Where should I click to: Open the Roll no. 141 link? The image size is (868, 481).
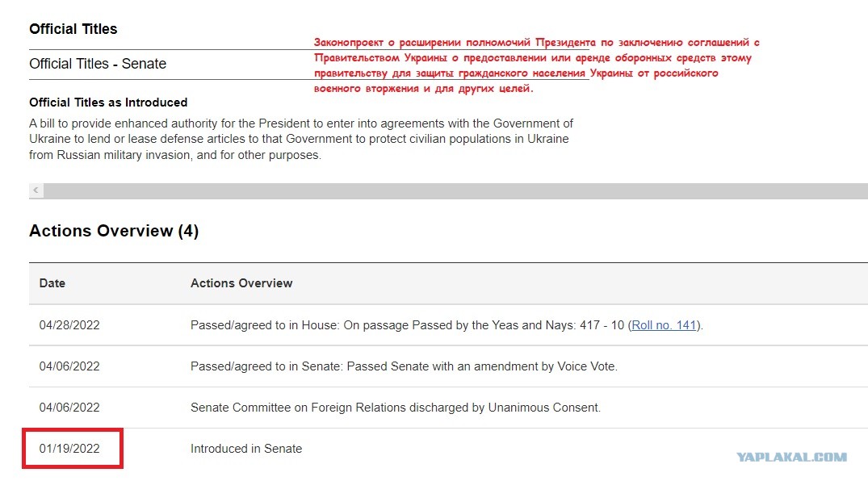tap(664, 325)
